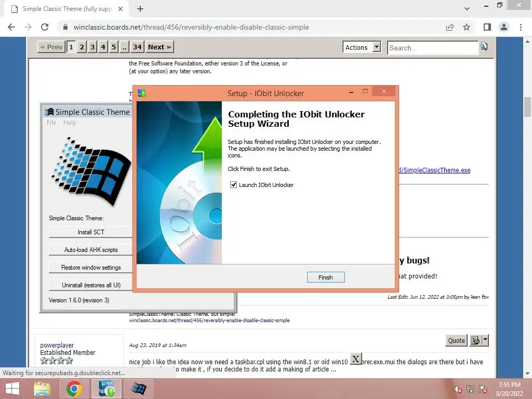Close the ad with the X button
Image resolution: width=532 pixels, height=399 pixels.
(x=355, y=359)
